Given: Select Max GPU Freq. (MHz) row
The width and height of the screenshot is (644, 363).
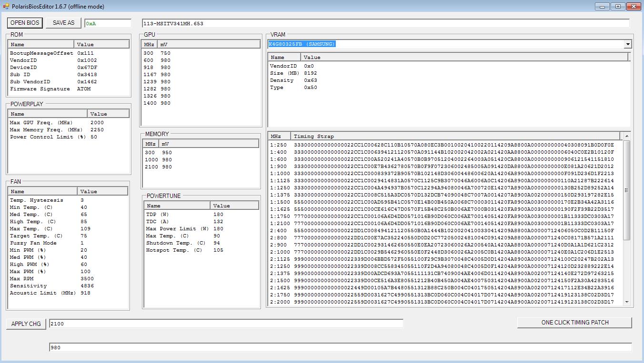Looking at the screenshot, I should click(x=69, y=123).
